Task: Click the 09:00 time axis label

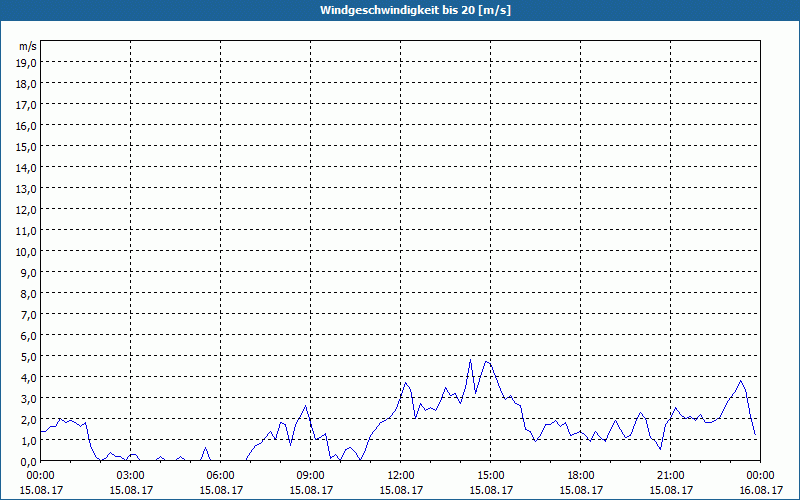Action: 311,476
